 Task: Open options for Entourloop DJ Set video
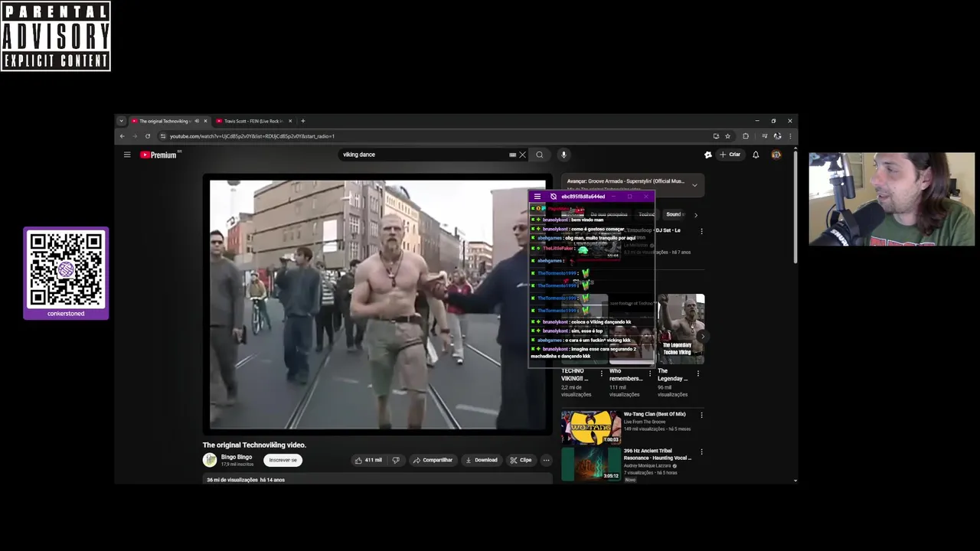click(x=701, y=231)
